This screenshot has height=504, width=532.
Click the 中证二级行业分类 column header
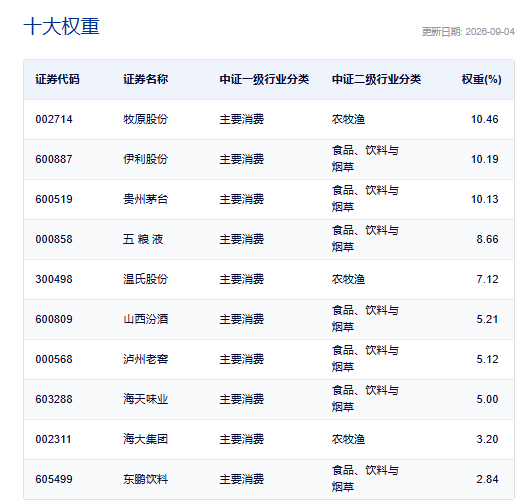click(377, 79)
